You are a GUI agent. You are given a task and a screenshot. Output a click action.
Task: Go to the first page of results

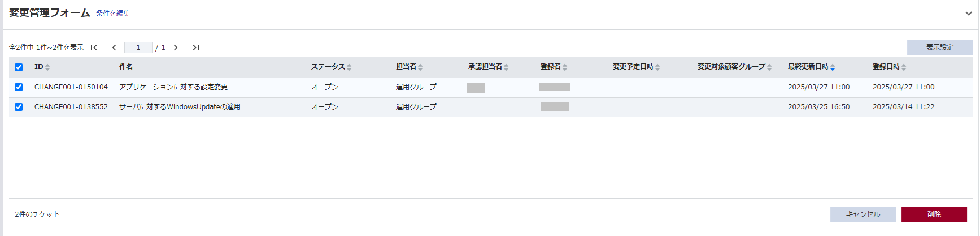(x=94, y=48)
